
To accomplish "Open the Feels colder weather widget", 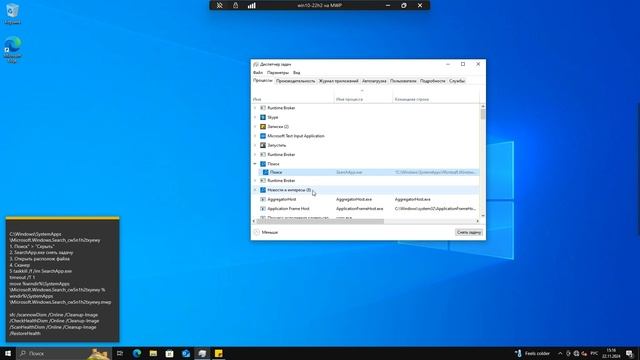I will click(532, 353).
